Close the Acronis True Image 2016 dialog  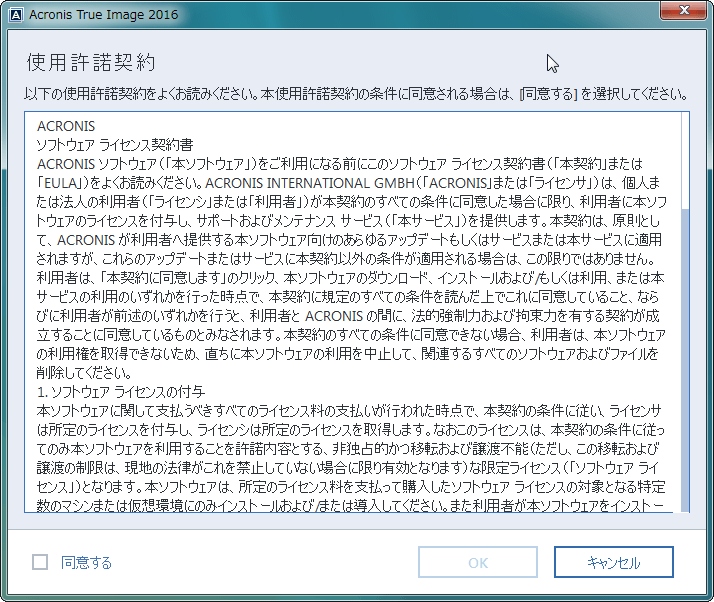684,10
